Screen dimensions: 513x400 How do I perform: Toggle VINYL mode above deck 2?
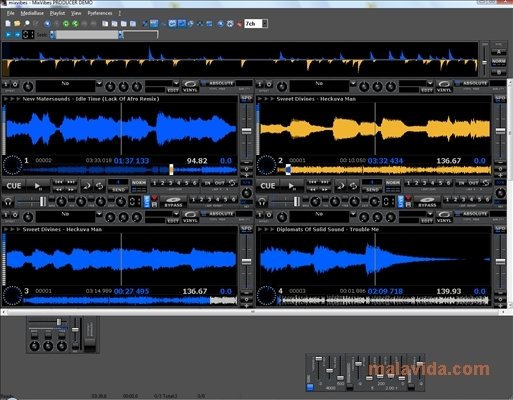pyautogui.click(x=444, y=86)
